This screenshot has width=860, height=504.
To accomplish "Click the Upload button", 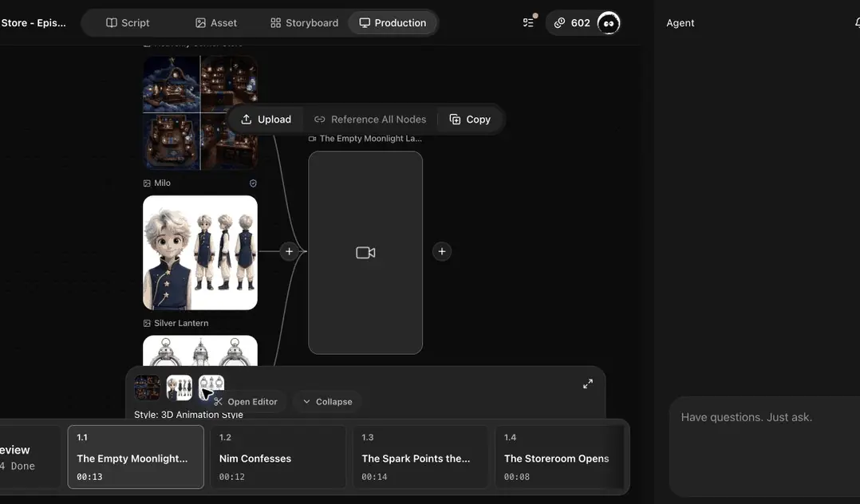I will pos(266,120).
